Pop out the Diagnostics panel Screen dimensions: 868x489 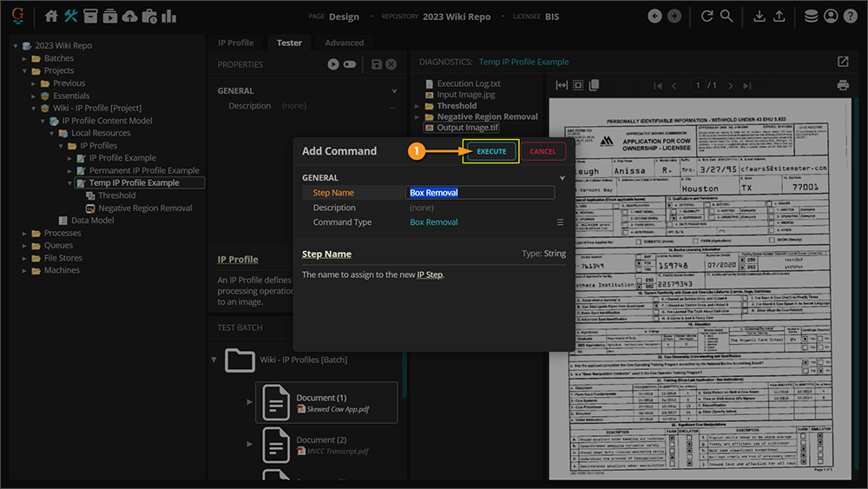coord(843,62)
